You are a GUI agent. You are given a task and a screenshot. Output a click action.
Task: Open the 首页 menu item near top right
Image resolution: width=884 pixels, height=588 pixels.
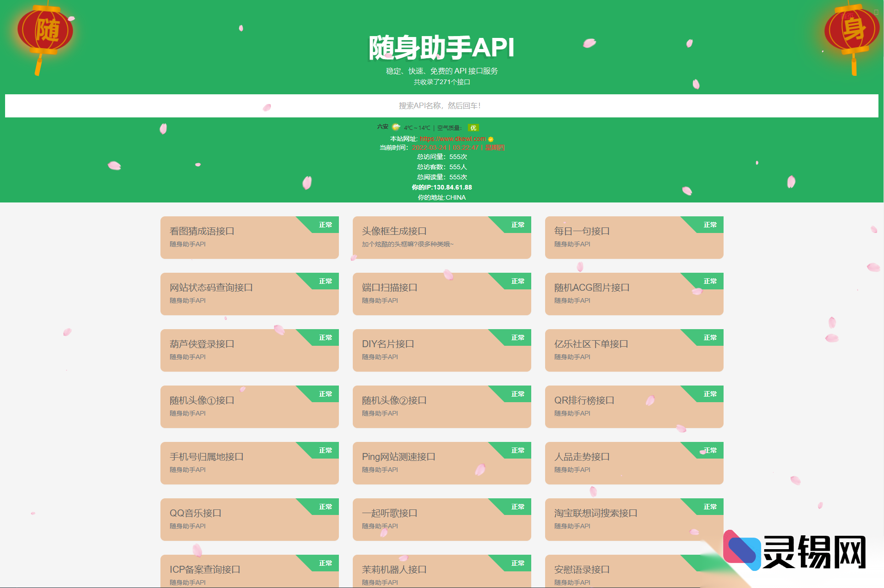pos(847,15)
